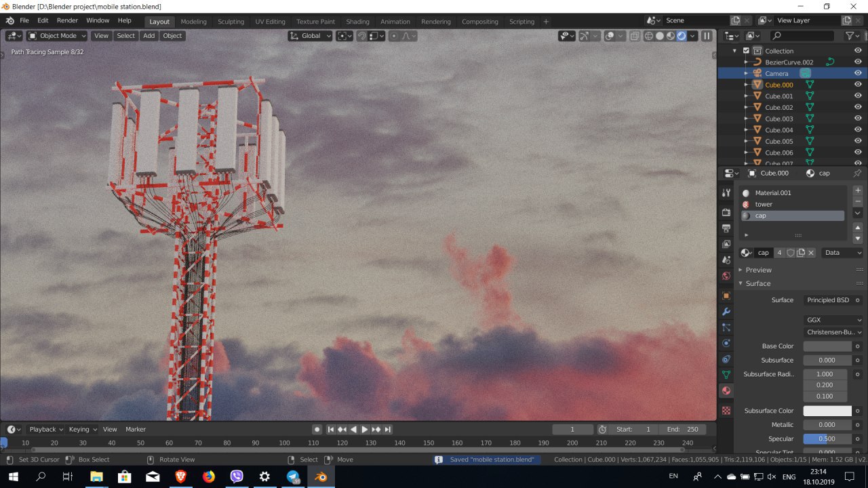
Task: Click the Subsurface Color swatch
Action: (827, 411)
